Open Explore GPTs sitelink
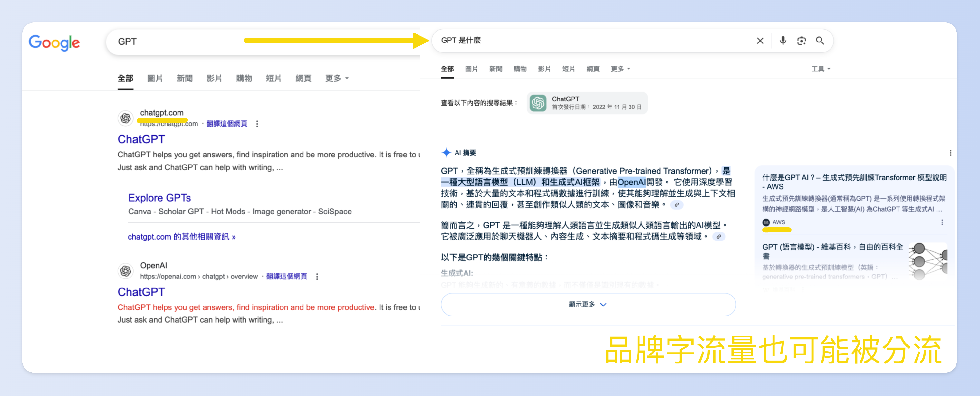Screen dimensions: 980x396 coord(159,198)
